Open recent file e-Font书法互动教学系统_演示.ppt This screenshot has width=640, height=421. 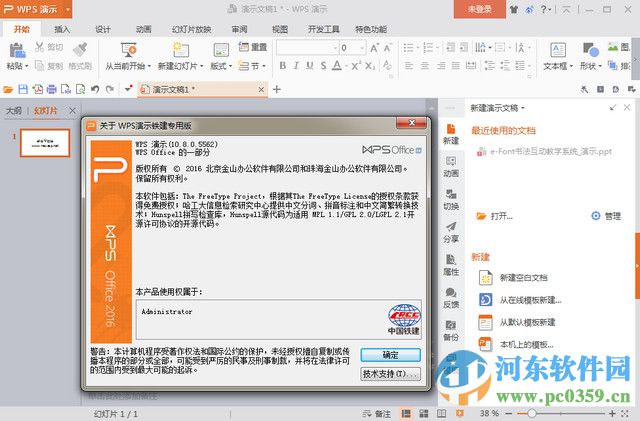544,152
